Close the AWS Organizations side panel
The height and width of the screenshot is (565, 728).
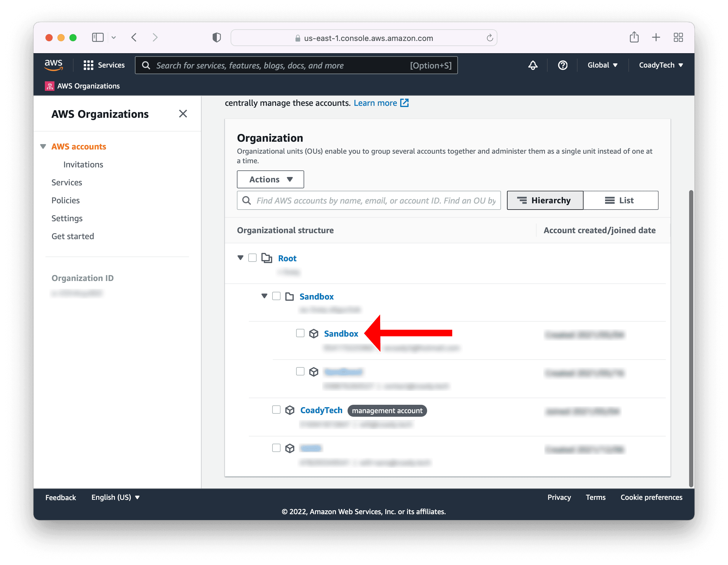coord(183,114)
